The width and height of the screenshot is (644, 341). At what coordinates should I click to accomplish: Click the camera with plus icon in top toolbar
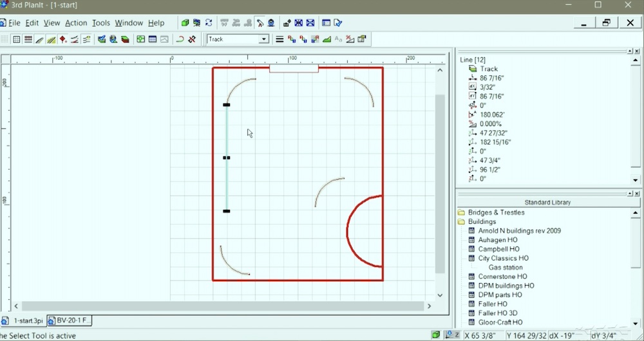coord(287,23)
